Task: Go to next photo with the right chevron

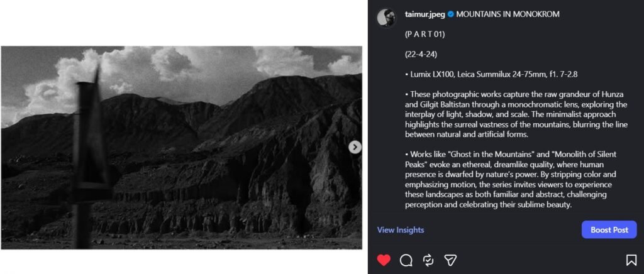Action: point(355,147)
